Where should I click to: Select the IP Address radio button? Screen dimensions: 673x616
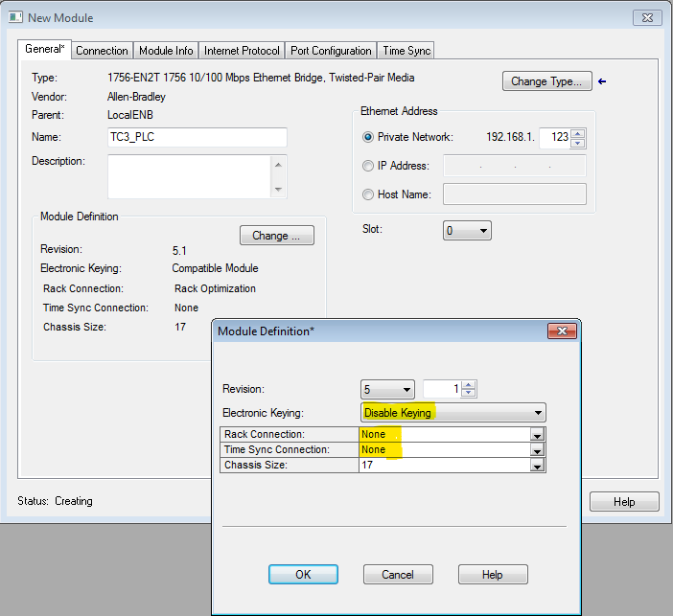(368, 166)
